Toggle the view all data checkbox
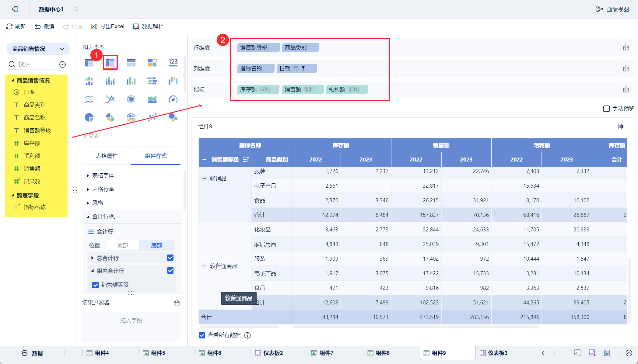 202,335
